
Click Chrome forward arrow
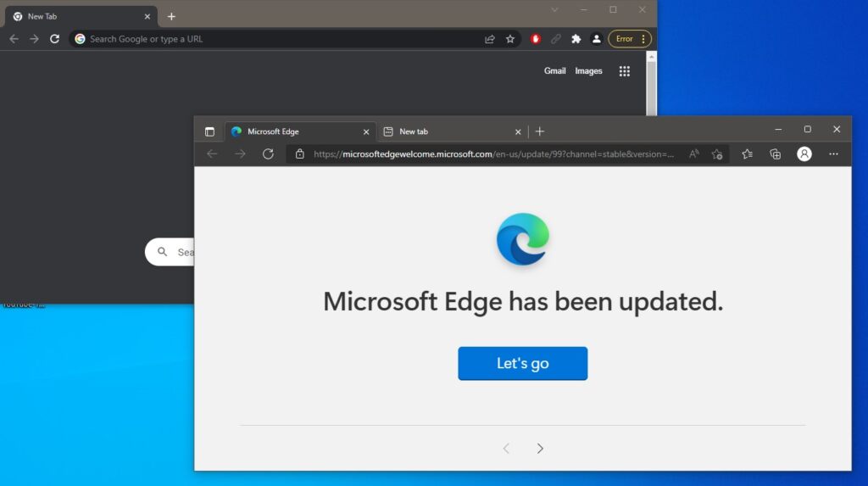point(34,39)
